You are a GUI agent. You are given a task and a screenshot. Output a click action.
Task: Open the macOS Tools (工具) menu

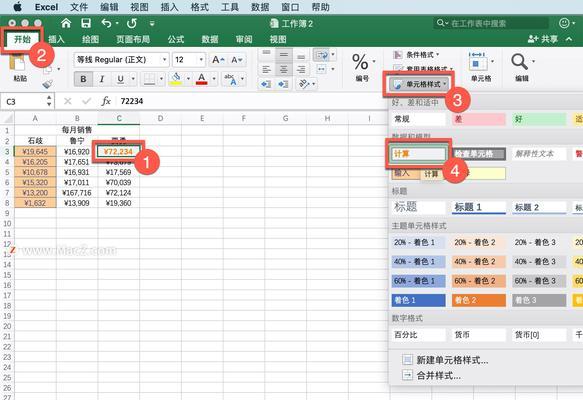tap(230, 7)
